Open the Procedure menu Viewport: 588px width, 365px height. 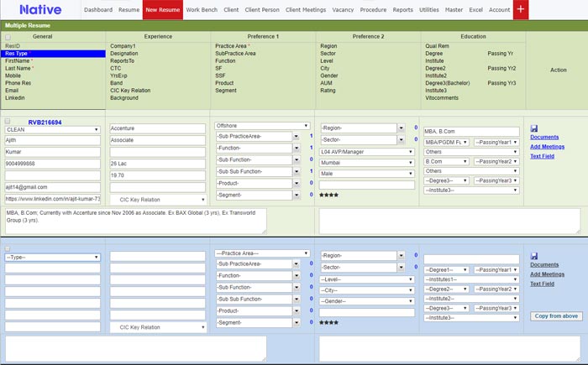click(373, 10)
